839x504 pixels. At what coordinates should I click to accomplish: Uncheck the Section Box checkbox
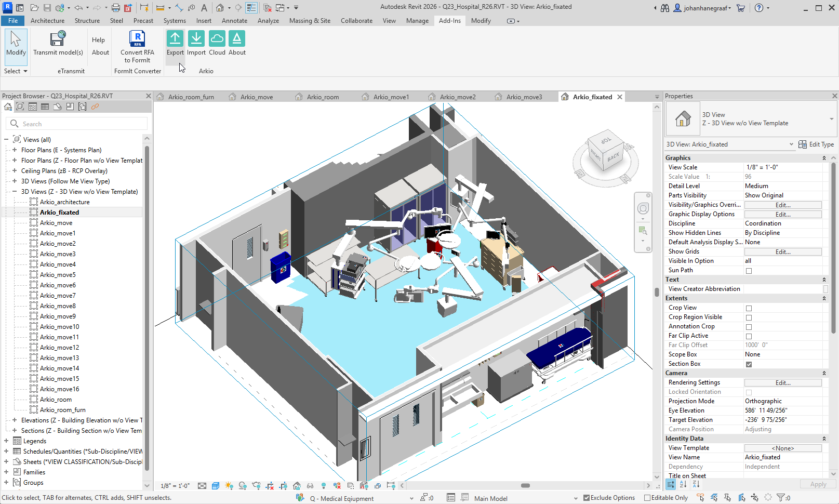point(749,364)
